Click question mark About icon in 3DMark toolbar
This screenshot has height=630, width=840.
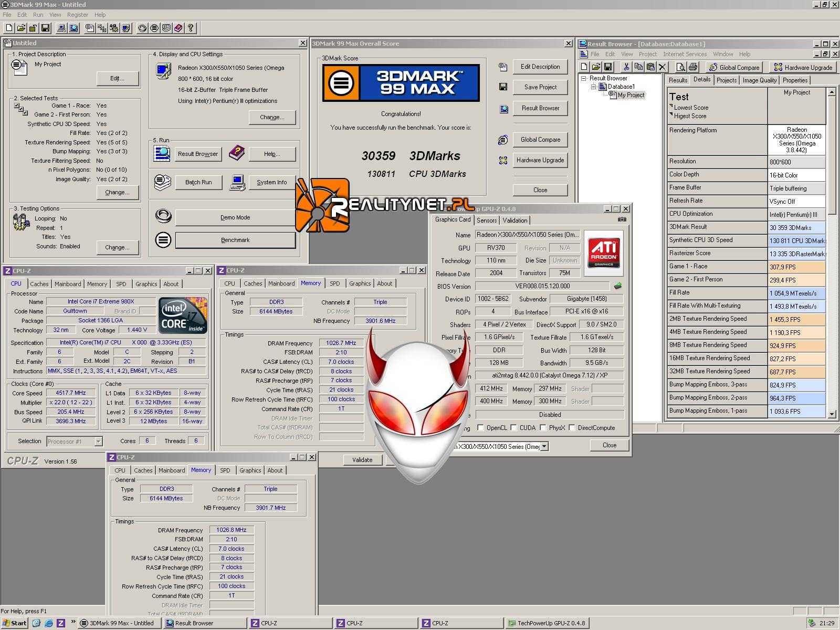[191, 28]
